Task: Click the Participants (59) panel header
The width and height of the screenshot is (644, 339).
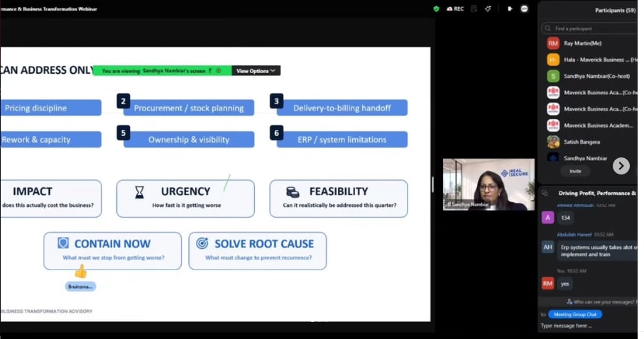Action: point(616,10)
